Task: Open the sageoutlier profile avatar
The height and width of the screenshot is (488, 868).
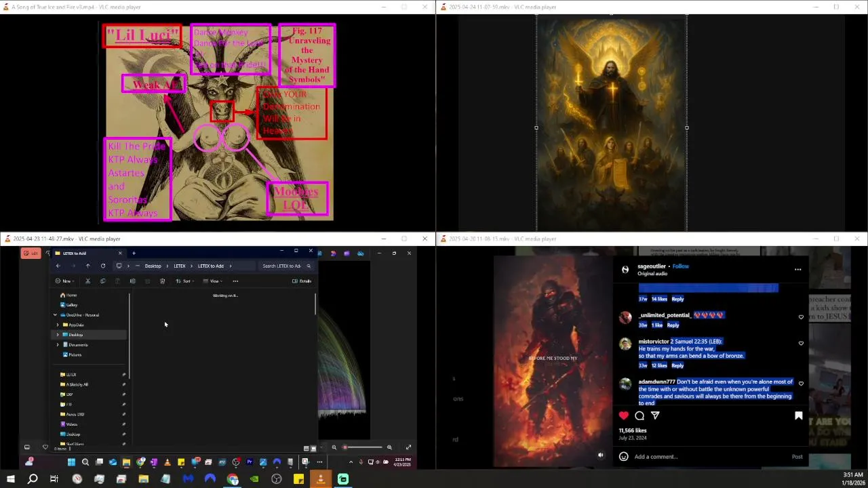Action: (x=625, y=269)
